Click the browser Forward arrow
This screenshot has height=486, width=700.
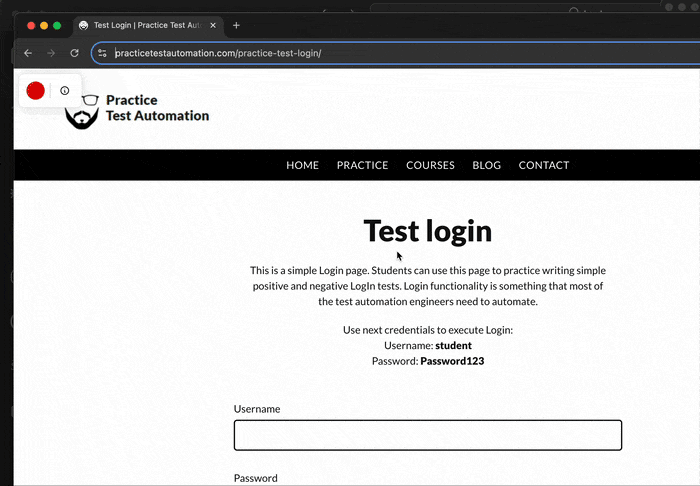(x=51, y=53)
